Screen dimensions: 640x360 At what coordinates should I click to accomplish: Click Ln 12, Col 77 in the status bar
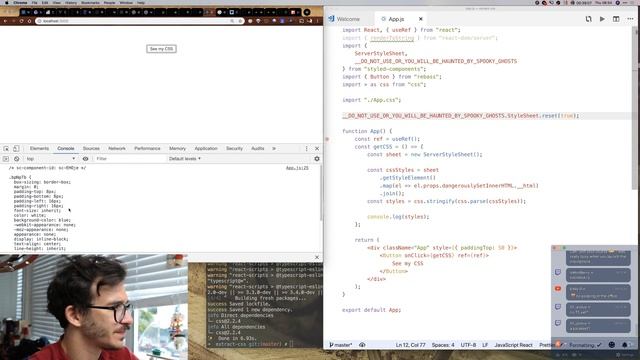pos(410,345)
